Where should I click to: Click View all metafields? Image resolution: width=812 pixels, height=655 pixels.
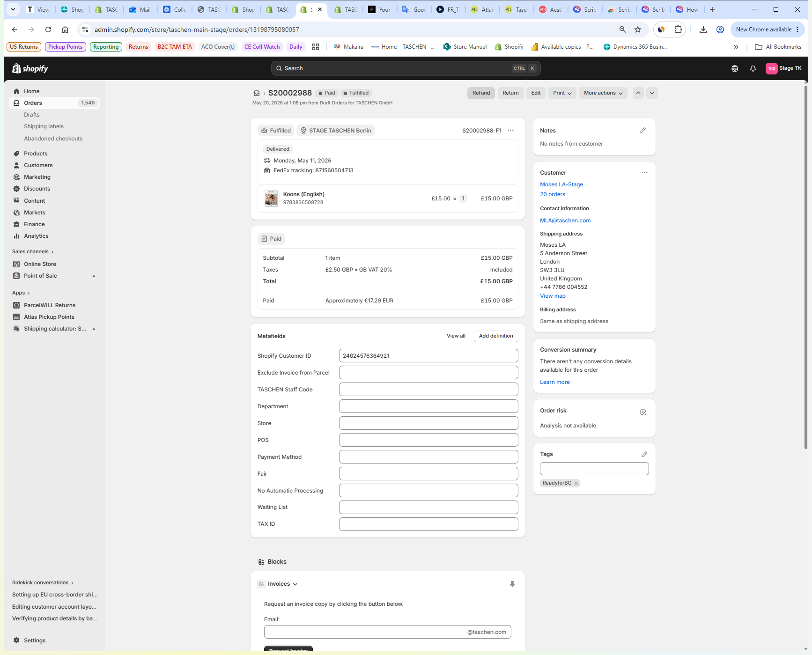point(456,336)
